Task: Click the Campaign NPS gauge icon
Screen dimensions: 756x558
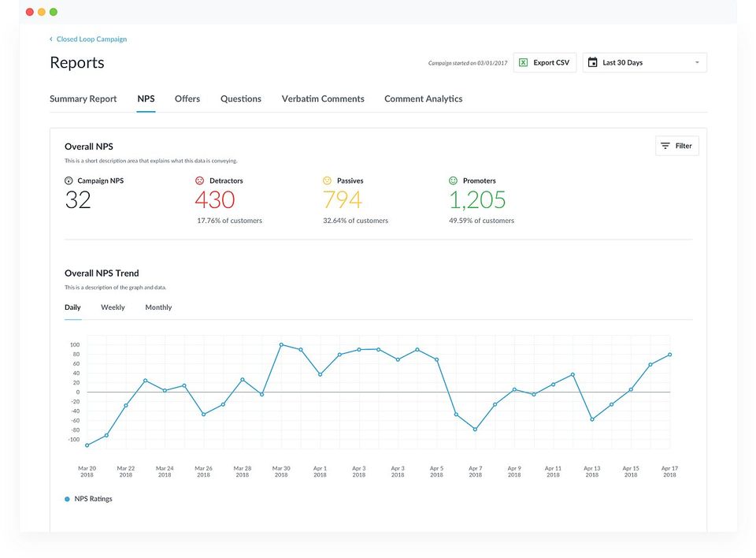Action: (x=69, y=180)
